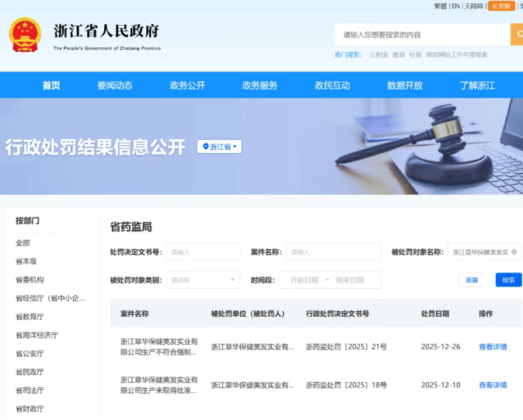The width and height of the screenshot is (523, 420).
Task: Click the 开始日期 start date field
Action: [x=304, y=280]
